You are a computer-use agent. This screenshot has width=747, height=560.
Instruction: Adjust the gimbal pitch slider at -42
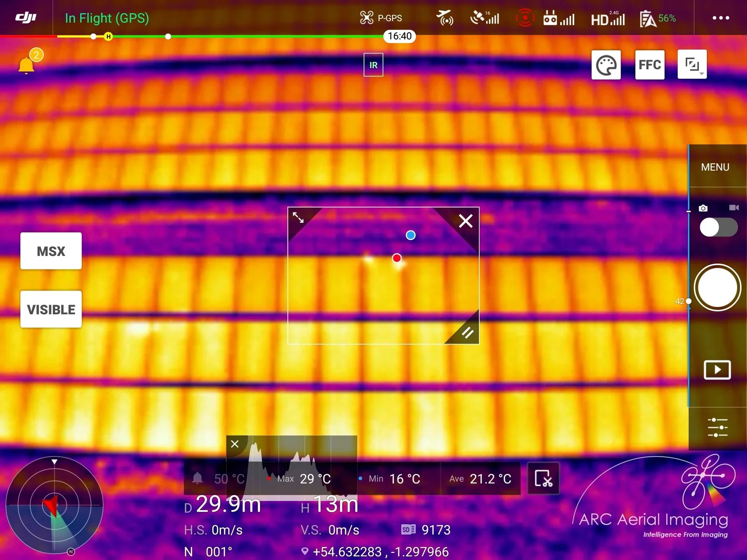tap(688, 301)
